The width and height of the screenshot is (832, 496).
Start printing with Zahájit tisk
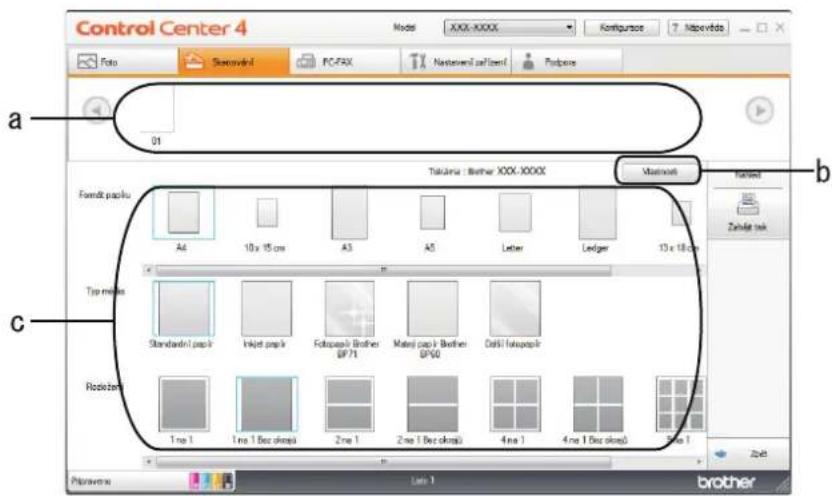coord(747,213)
